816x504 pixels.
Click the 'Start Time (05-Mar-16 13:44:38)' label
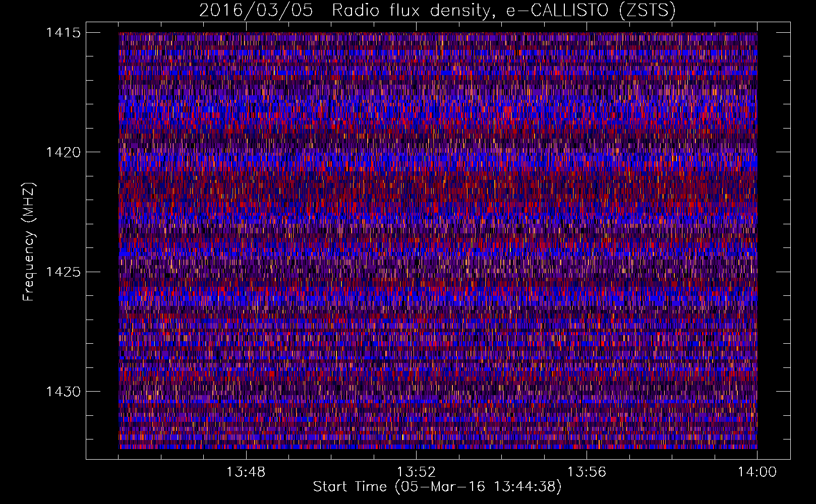coord(437,487)
